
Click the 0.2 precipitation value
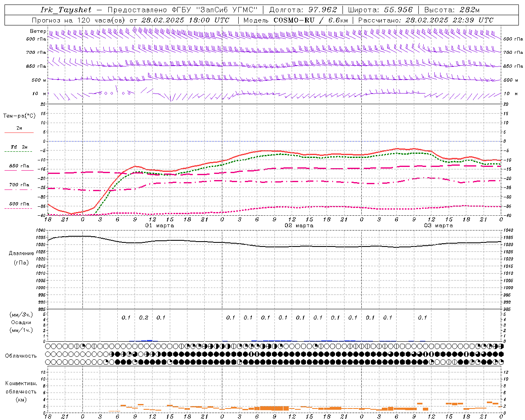click(x=144, y=317)
